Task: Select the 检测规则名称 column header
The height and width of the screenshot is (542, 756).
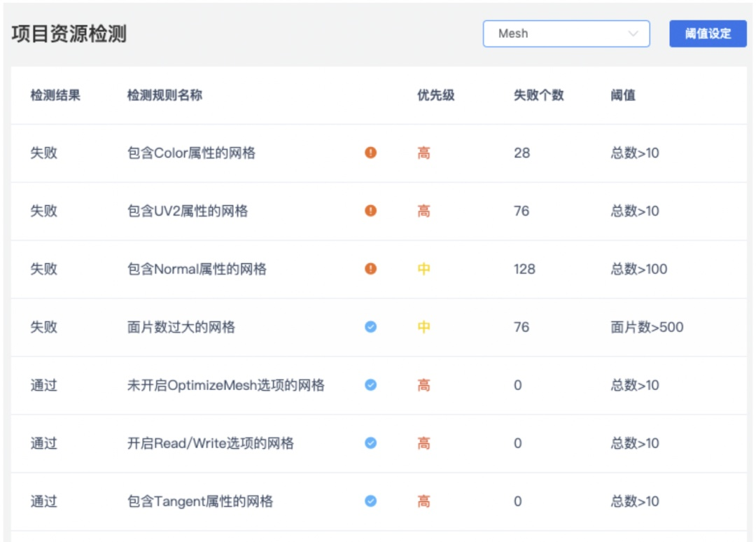Action: [164, 95]
